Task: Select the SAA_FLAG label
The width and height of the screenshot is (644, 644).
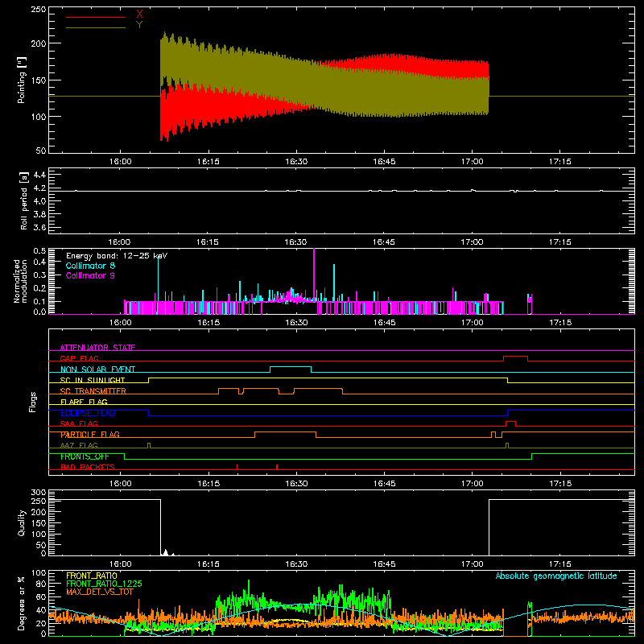Action: 79,423
